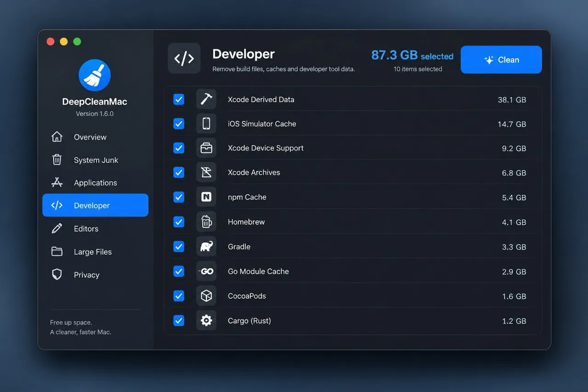This screenshot has height=392, width=588.
Task: Click the 4.1 GB size value
Action: (514, 222)
